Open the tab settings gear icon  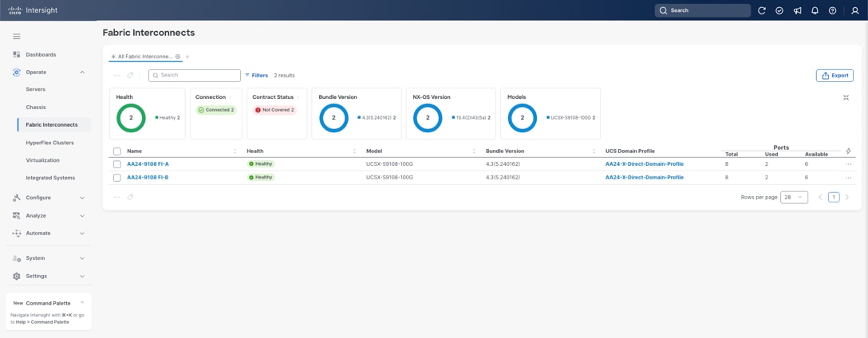click(x=178, y=57)
